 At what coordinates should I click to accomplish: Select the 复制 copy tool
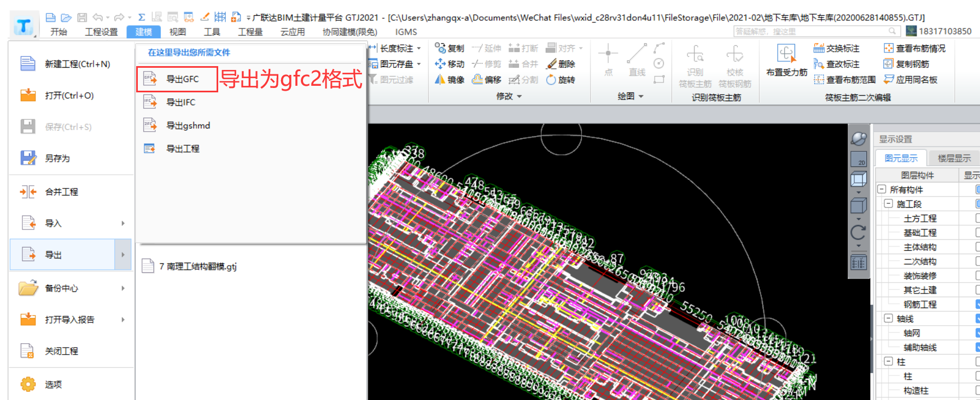pos(450,48)
